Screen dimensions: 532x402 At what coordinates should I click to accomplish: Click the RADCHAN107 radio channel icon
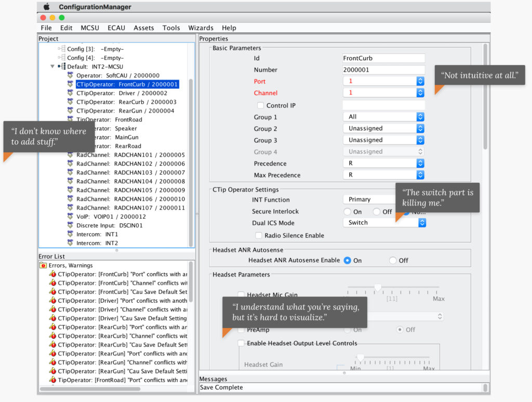pyautogui.click(x=70, y=208)
